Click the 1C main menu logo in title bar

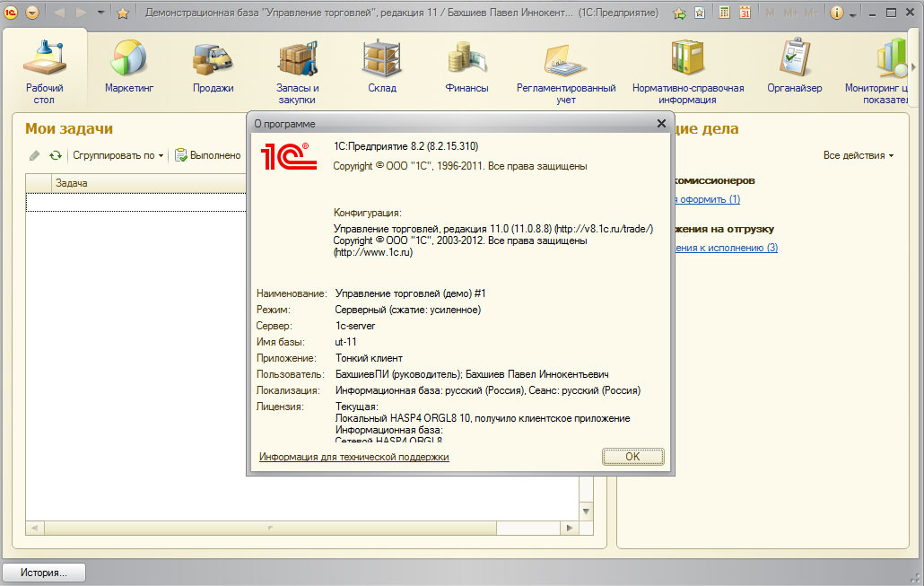pos(11,13)
